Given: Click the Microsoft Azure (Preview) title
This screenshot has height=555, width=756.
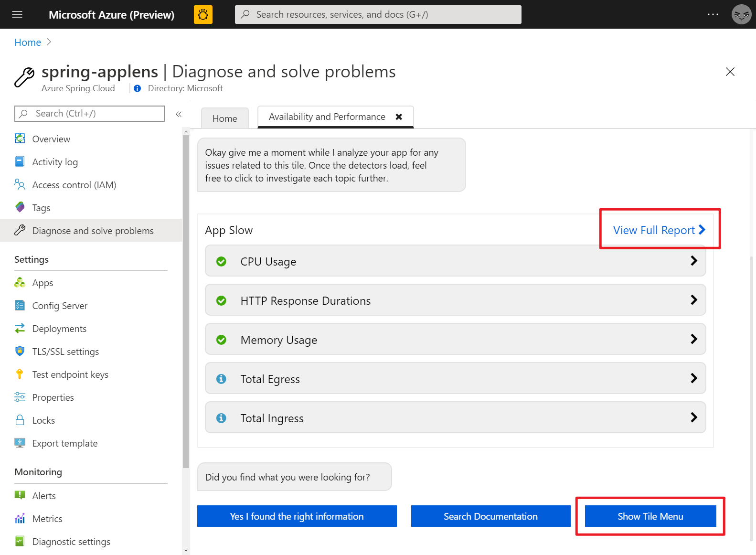Looking at the screenshot, I should point(111,14).
